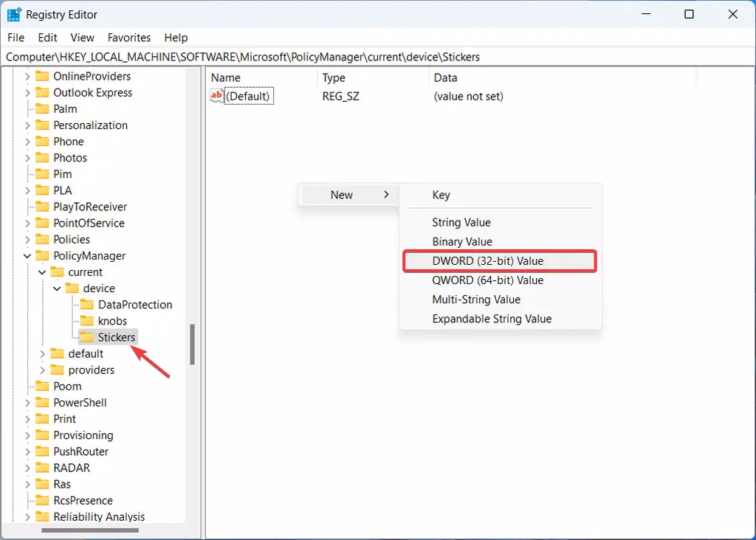Select the OnlineProviders folder icon
This screenshot has width=756, height=540.
pyautogui.click(x=42, y=76)
